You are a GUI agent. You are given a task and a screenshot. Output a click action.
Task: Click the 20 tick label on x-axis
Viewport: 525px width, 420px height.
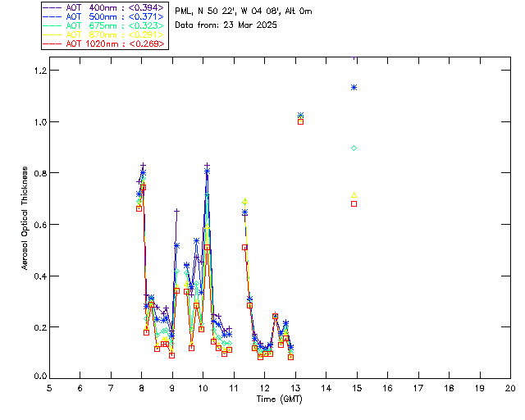click(x=510, y=387)
